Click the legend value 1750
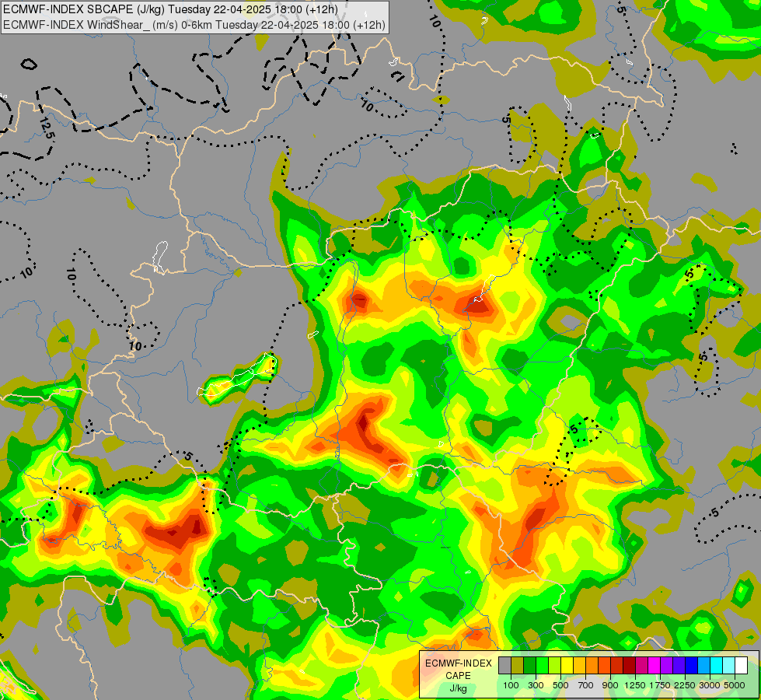The height and width of the screenshot is (700, 761). (x=661, y=685)
